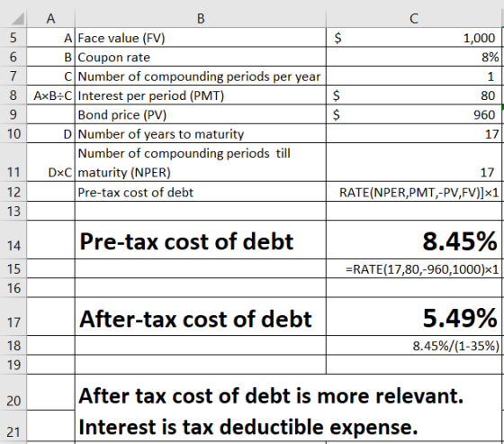Select row 19 header
Screen dimensions: 504x444
pos(13,365)
